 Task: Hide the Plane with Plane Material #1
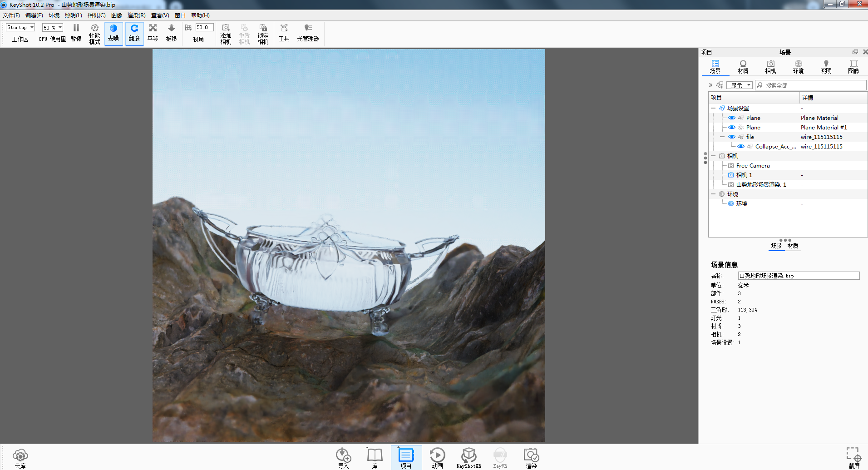tap(732, 127)
